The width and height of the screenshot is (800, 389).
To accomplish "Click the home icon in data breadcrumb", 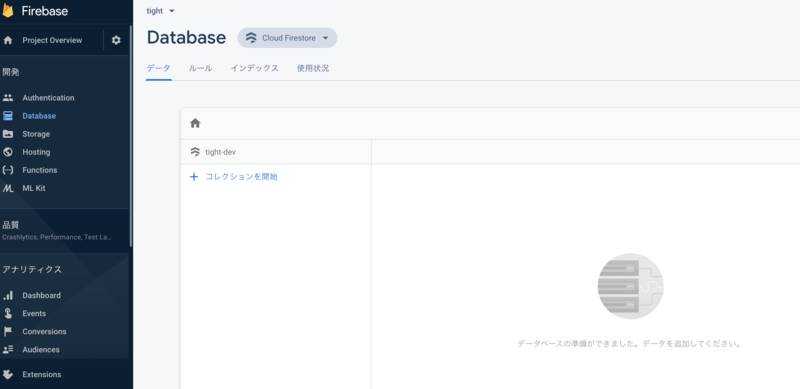I will click(x=195, y=123).
